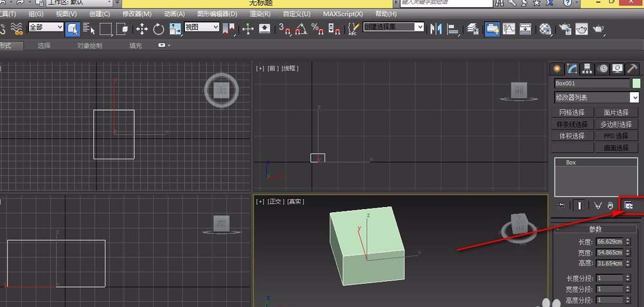Open the Material Editor
644x307 pixels.
[545, 28]
